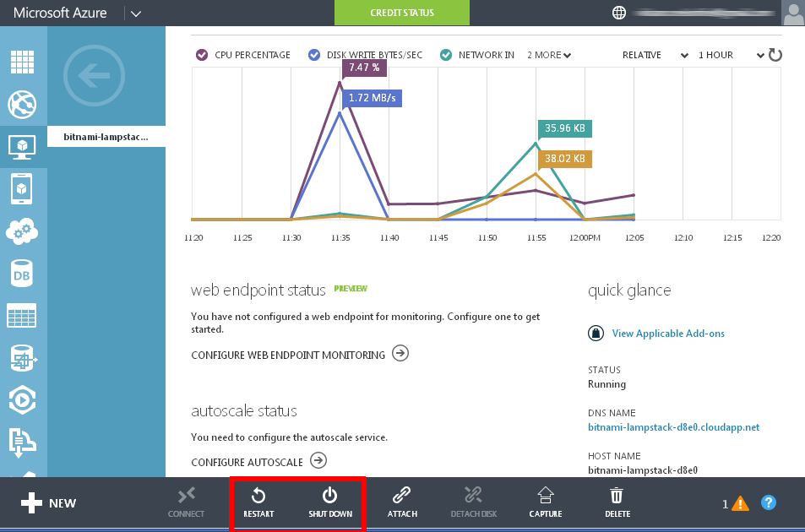
Task: Open Web Sites globe icon in sidebar
Action: coord(22,104)
